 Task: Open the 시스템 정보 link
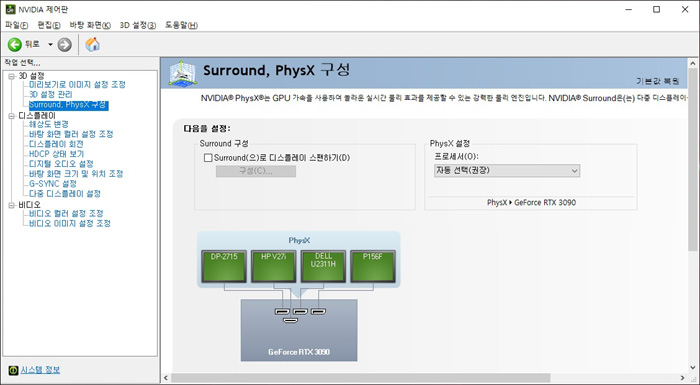coord(40,370)
